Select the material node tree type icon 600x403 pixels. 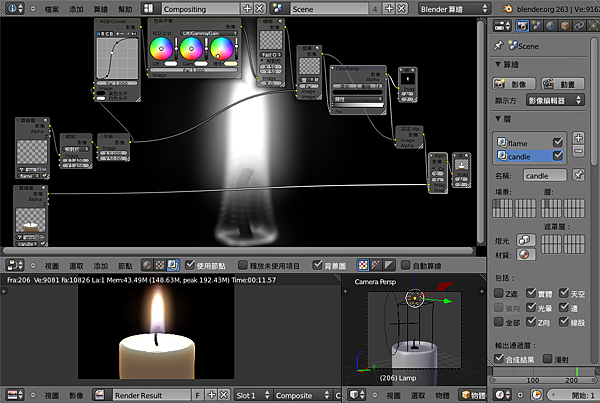(x=147, y=265)
